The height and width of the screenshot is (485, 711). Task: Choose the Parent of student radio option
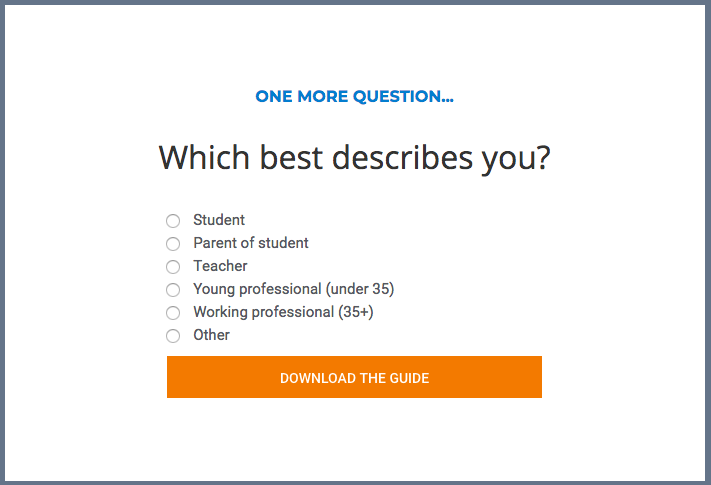pyautogui.click(x=173, y=244)
